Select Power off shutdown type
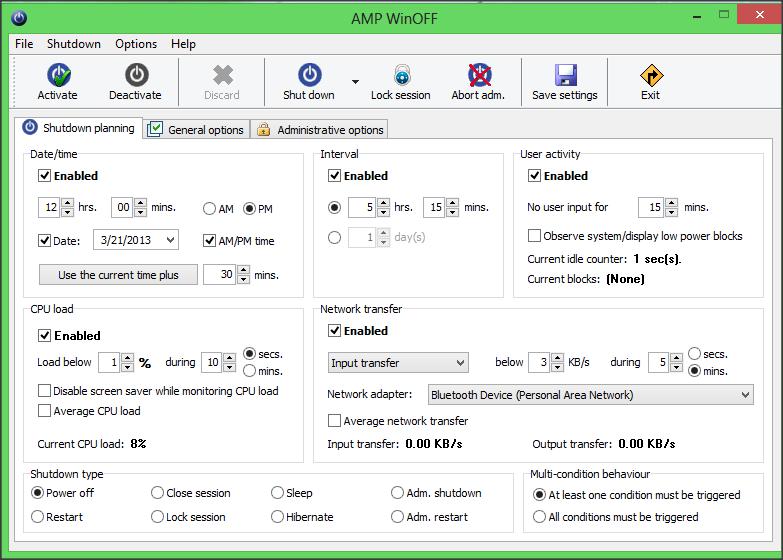 tap(37, 493)
